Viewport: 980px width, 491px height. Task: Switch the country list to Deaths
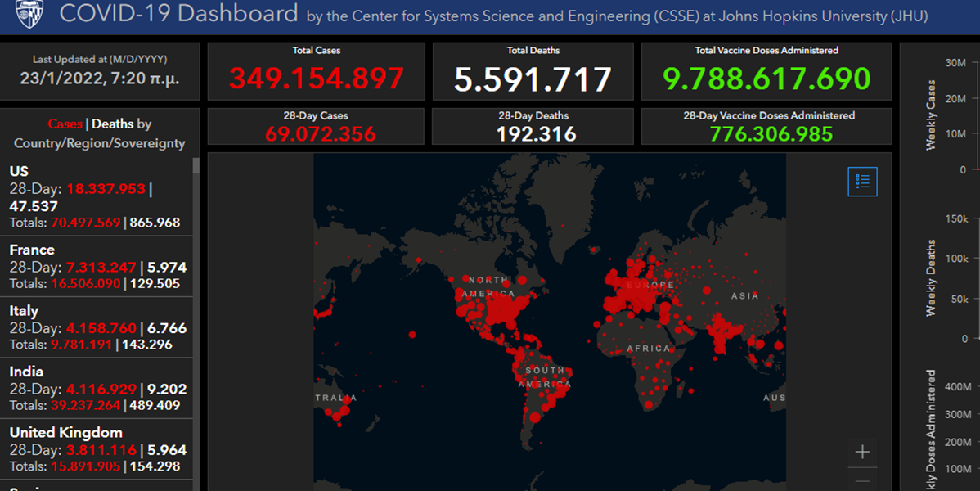pyautogui.click(x=112, y=124)
